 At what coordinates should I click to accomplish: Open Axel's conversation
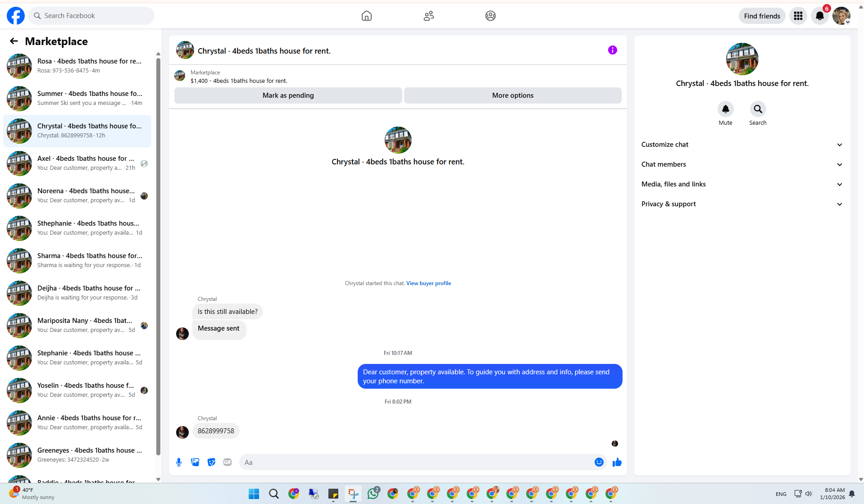click(x=77, y=163)
